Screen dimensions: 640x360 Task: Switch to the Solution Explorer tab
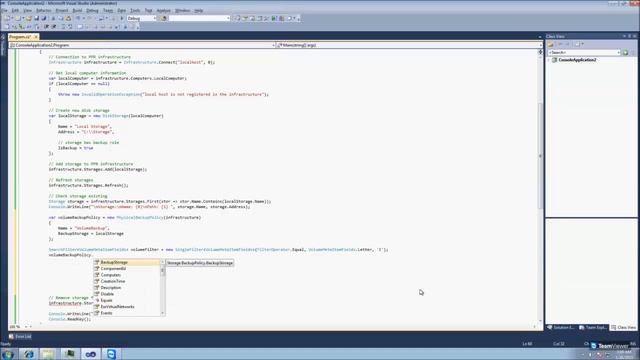(561, 327)
